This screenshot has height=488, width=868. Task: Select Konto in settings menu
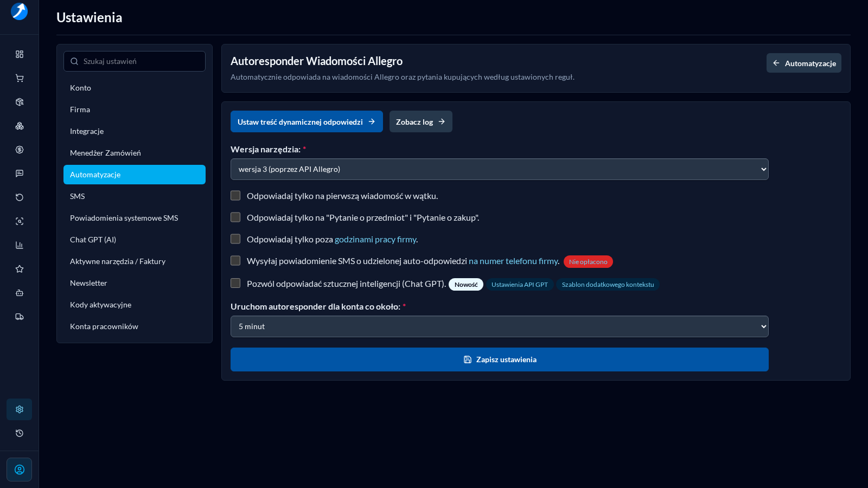pos(135,88)
